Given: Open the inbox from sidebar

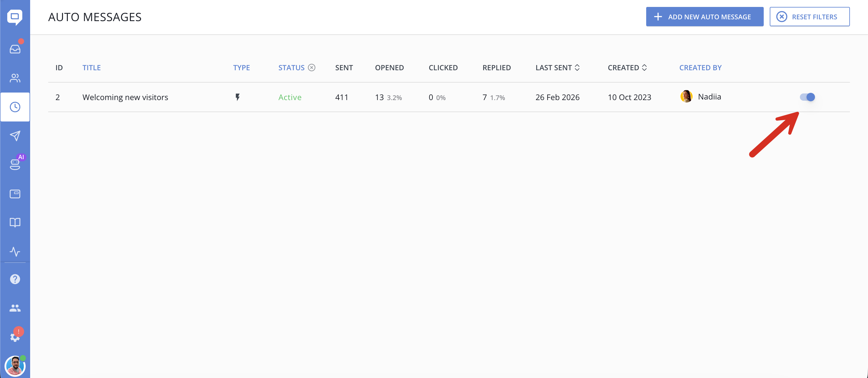Looking at the screenshot, I should click(15, 49).
